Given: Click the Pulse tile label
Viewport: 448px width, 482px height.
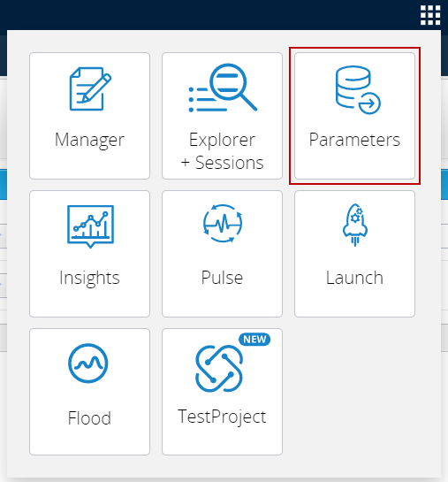Looking at the screenshot, I should tap(222, 278).
